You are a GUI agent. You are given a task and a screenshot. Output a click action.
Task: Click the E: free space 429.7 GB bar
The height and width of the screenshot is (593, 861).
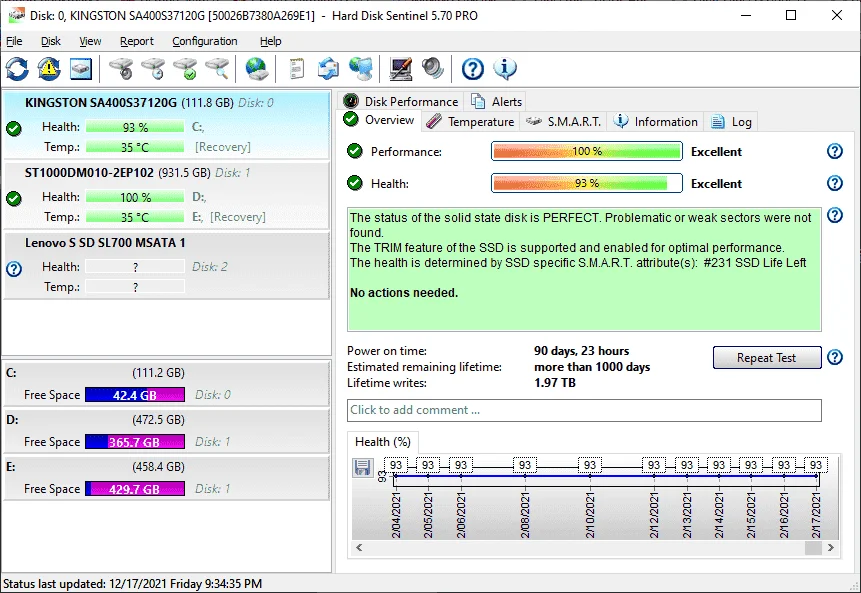pos(135,489)
